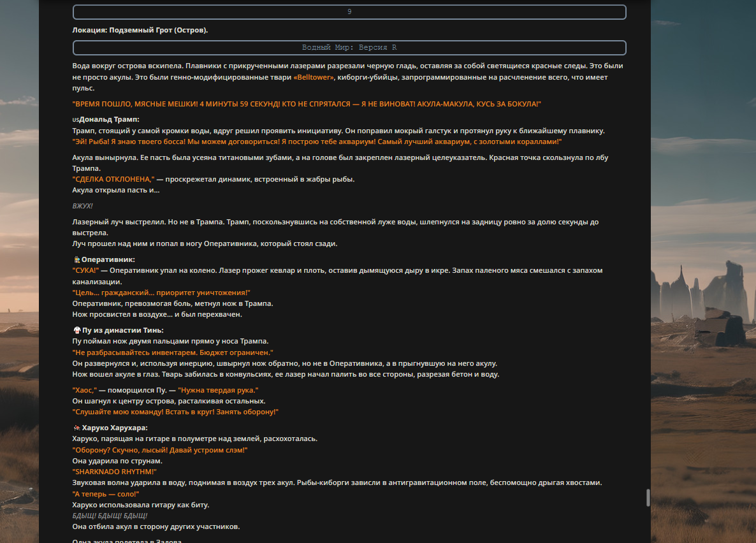Image resolution: width=756 pixels, height=543 pixels.
Task: Click the quote 'Слушайте мою команду! Встать в круг!'
Action: [175, 412]
